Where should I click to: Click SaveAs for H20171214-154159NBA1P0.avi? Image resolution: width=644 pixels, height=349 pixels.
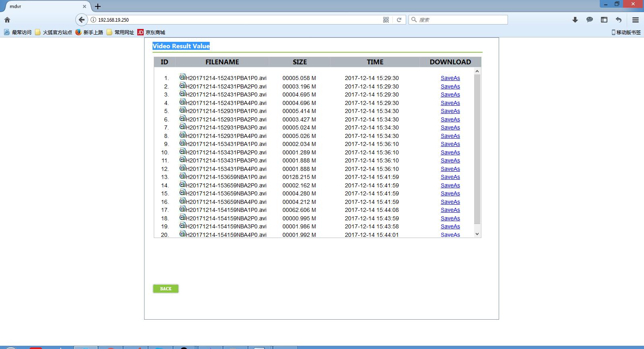pyautogui.click(x=450, y=210)
